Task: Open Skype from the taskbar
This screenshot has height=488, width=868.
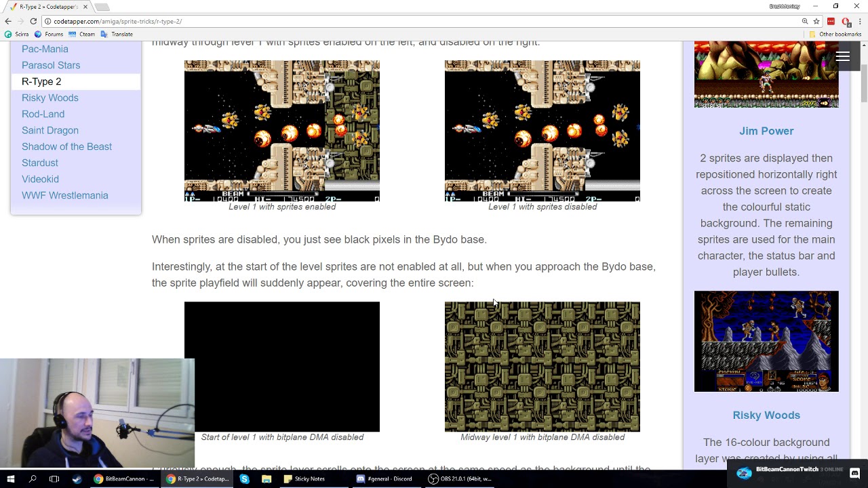Action: [244, 479]
